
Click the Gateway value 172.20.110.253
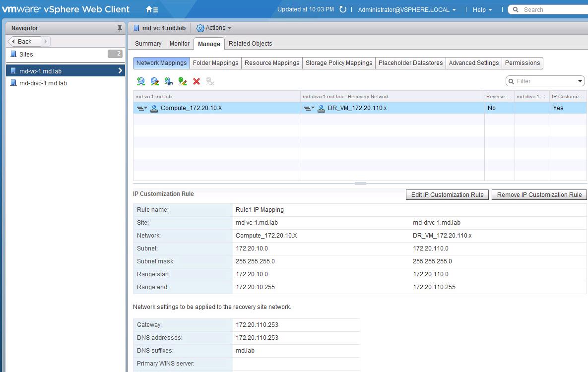pos(257,325)
